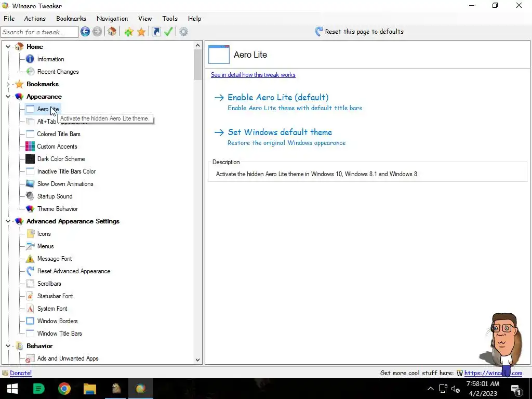The width and height of the screenshot is (532, 399).
Task: Choose Set Windows default theme
Action: [280, 132]
